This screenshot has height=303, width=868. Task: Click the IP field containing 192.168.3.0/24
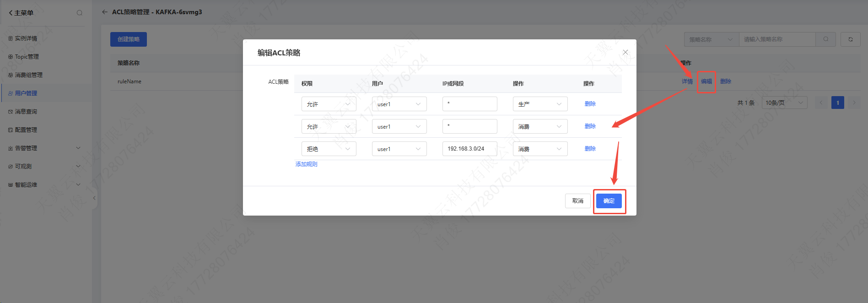pyautogui.click(x=469, y=149)
